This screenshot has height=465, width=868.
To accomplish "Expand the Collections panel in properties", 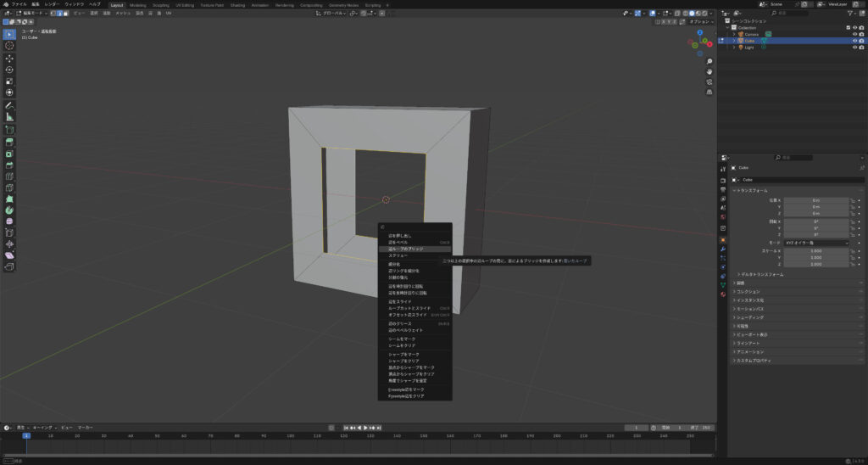I will (748, 292).
